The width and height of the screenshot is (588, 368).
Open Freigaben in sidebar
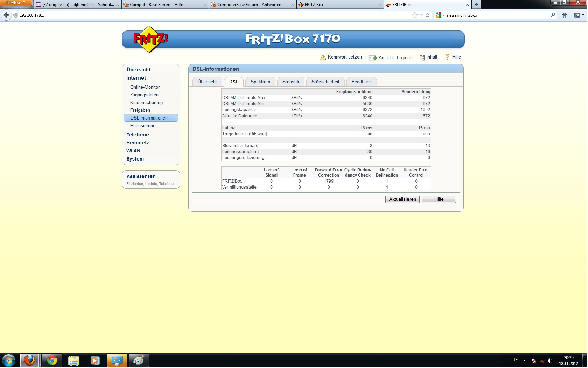click(140, 110)
